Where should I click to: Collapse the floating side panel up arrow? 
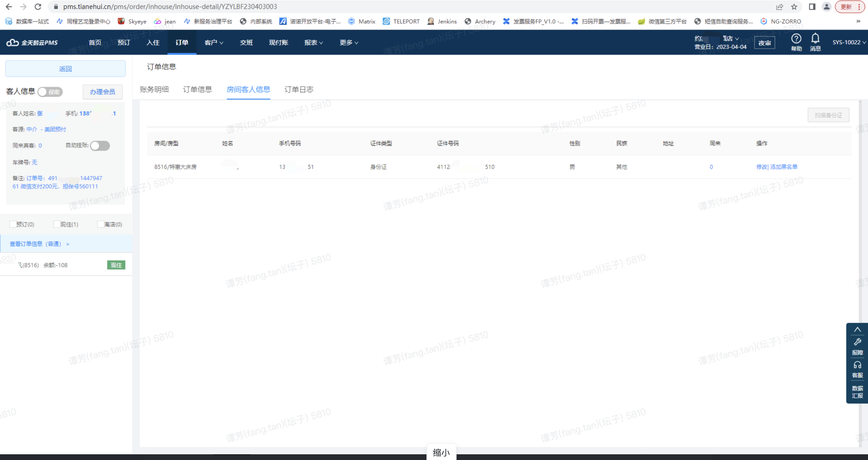[x=857, y=329]
